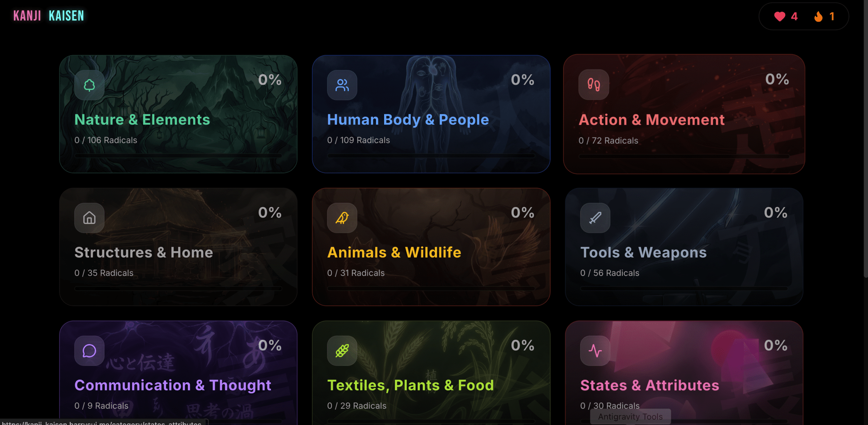Click the Kanji Kaisen logo
This screenshot has width=868, height=425.
(48, 16)
